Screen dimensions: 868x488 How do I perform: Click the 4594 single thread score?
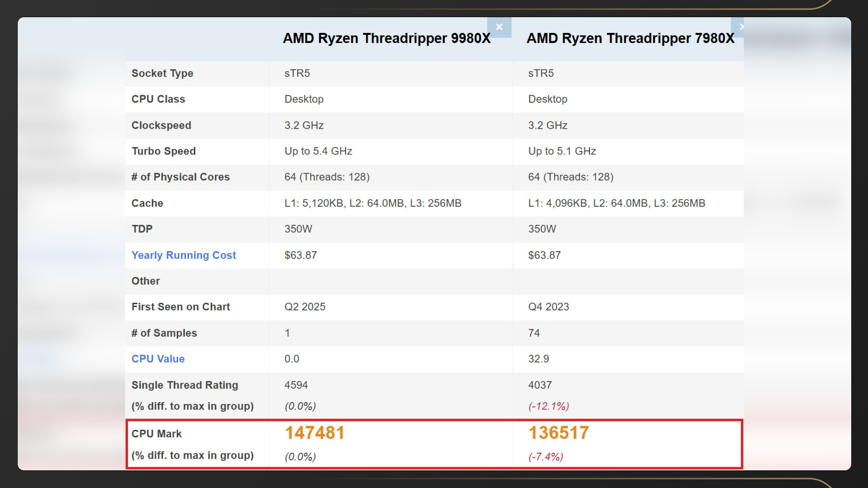pyautogui.click(x=296, y=385)
